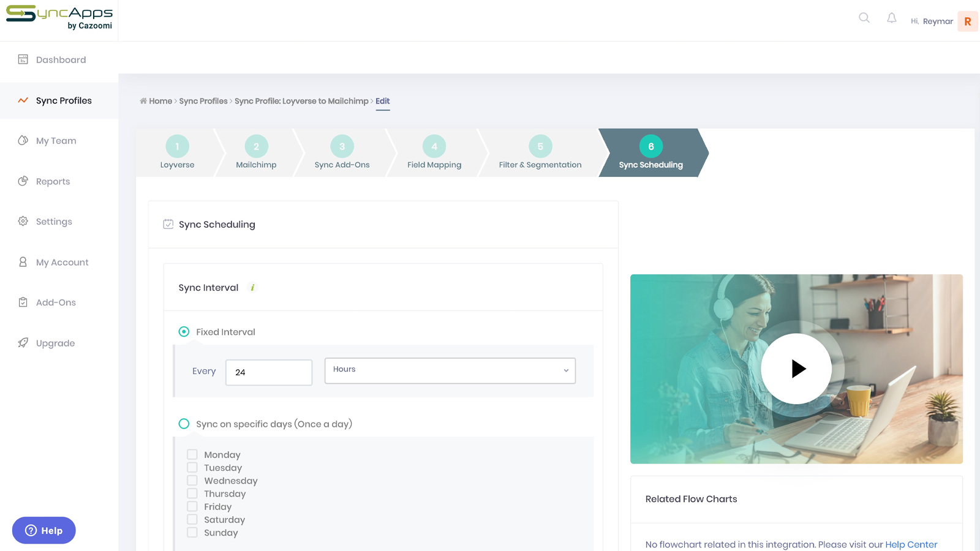Open Reports in the sidebar
This screenshot has width=980, height=551.
coord(53,182)
